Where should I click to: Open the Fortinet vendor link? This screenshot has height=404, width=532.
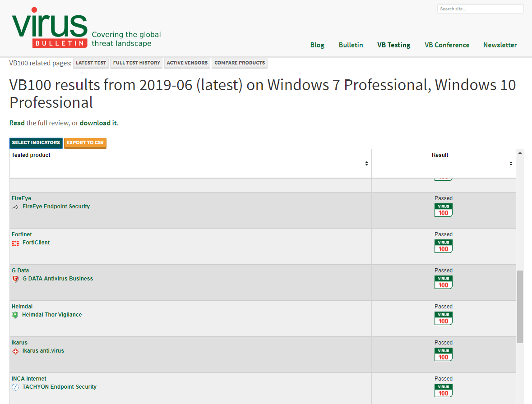(22, 234)
